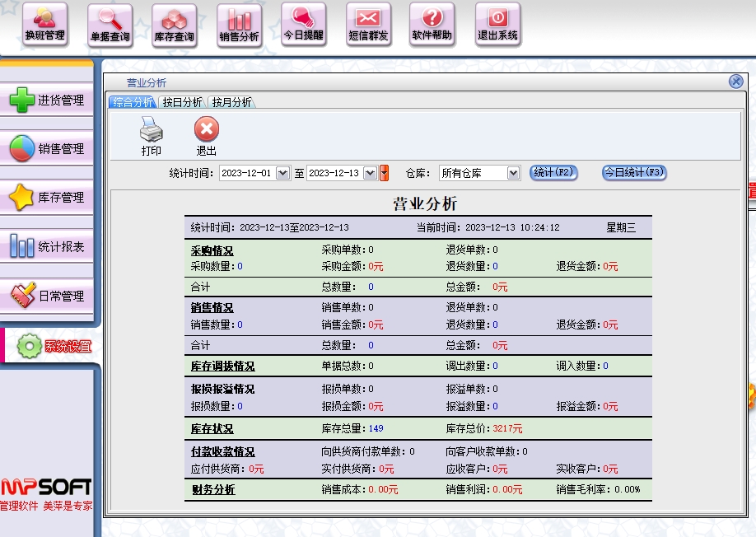
Task: Click the 统计(F2) button
Action: coord(553,173)
